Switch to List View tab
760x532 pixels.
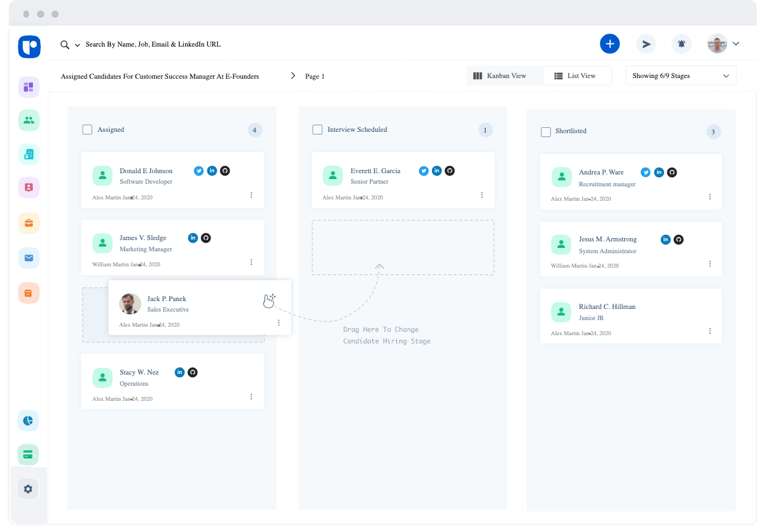[x=577, y=76]
